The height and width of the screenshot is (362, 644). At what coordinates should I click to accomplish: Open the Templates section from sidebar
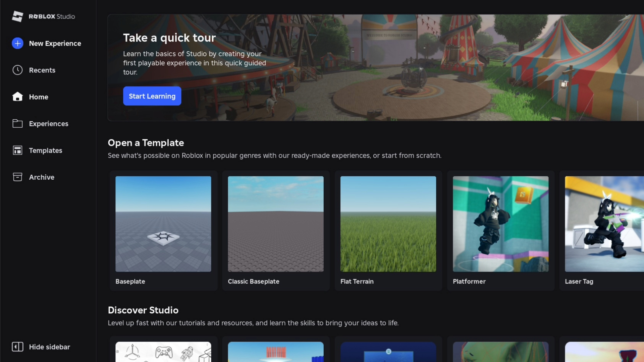45,150
